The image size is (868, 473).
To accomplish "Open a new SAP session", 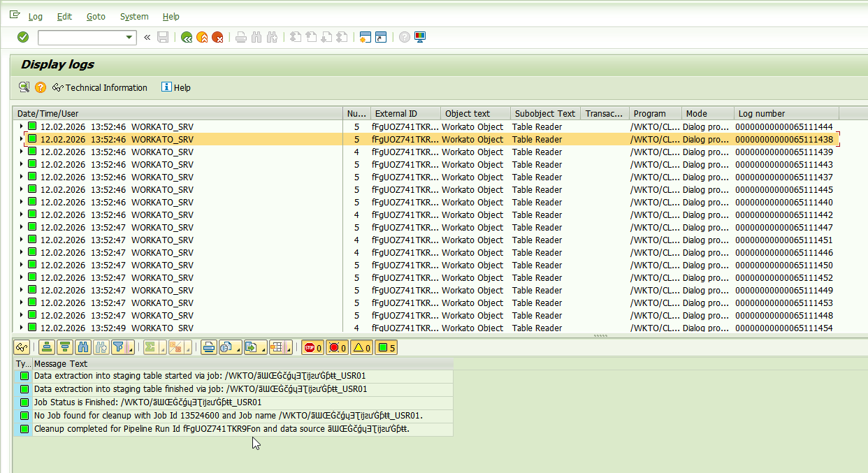I will pos(365,37).
